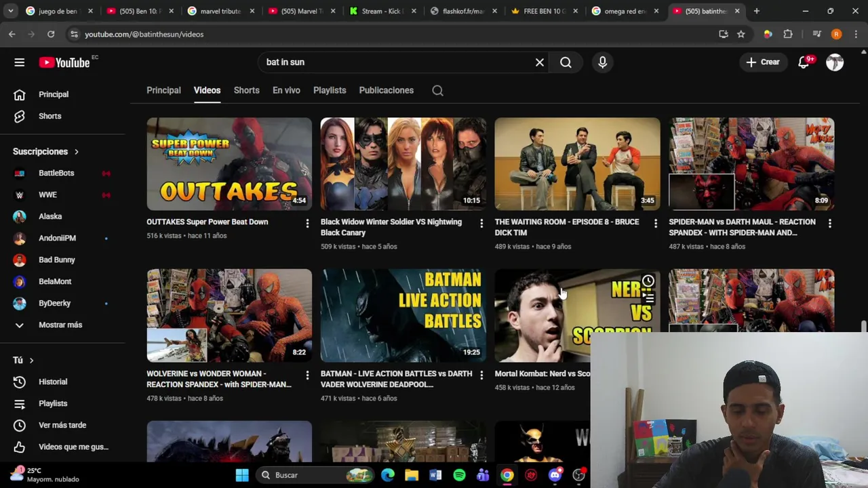The height and width of the screenshot is (488, 868).
Task: Open the Publicaciones channel tab
Action: tap(386, 90)
